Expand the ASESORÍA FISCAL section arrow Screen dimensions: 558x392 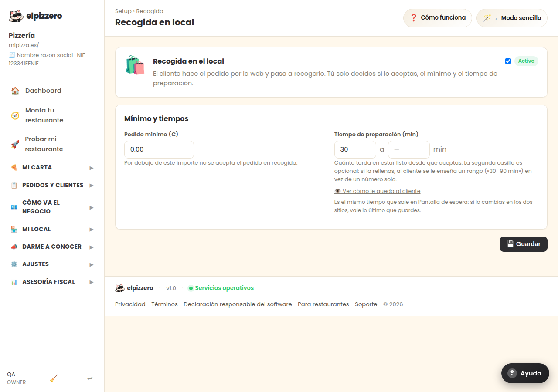coord(92,282)
